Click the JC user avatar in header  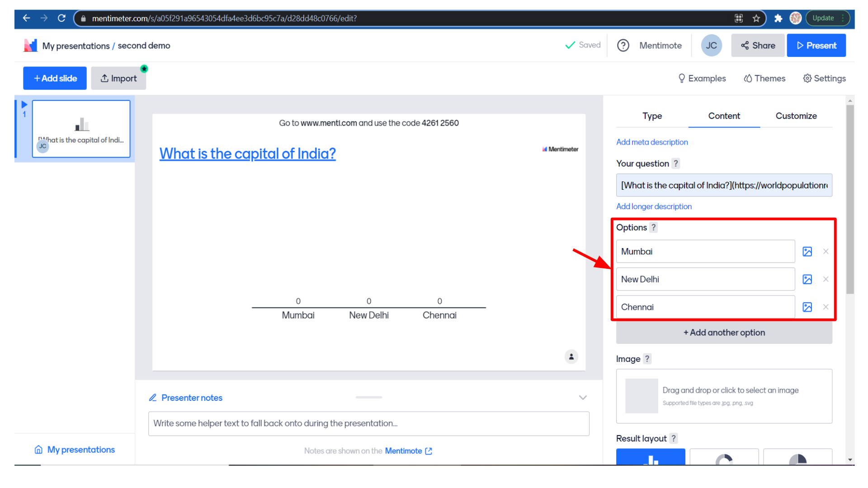click(711, 46)
